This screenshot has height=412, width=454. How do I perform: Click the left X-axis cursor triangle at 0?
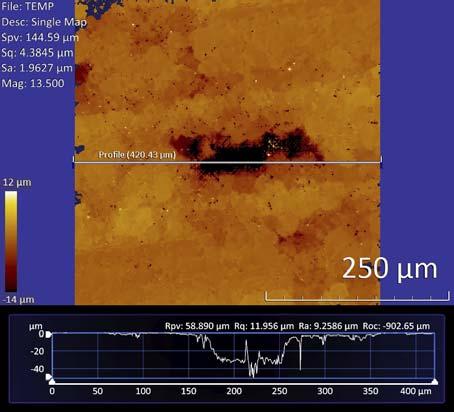pos(52,382)
